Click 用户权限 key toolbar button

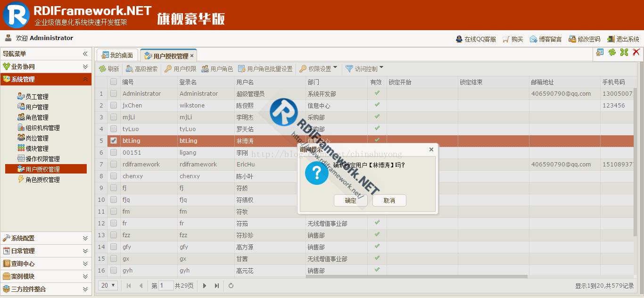pos(181,69)
